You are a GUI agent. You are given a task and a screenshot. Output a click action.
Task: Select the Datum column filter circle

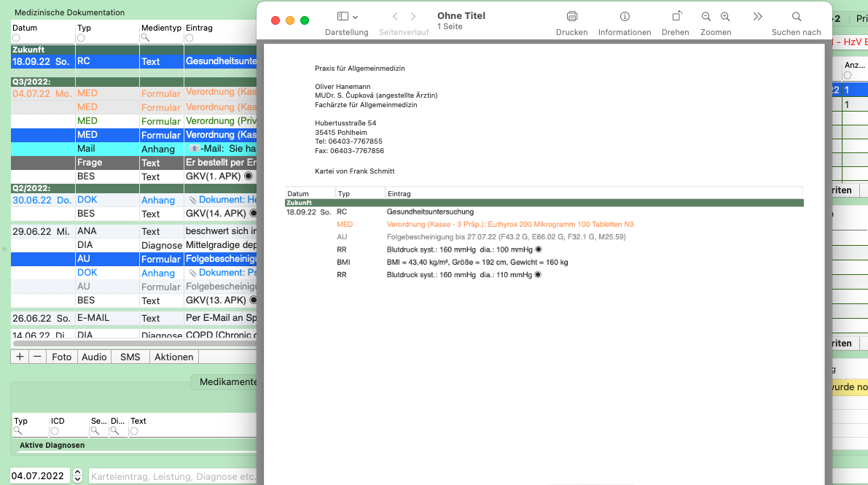(16, 38)
